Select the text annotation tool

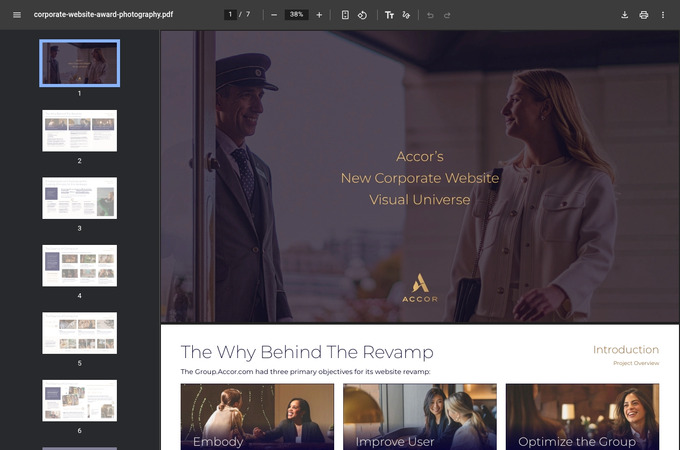[x=389, y=15]
